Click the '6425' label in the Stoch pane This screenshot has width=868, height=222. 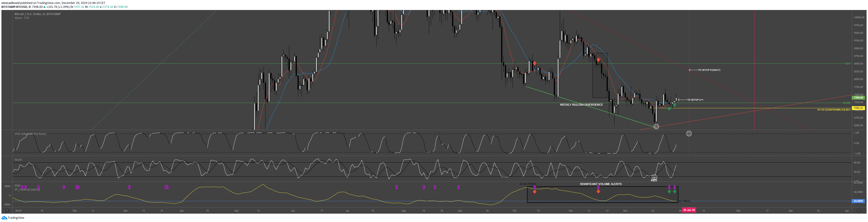(x=654, y=181)
